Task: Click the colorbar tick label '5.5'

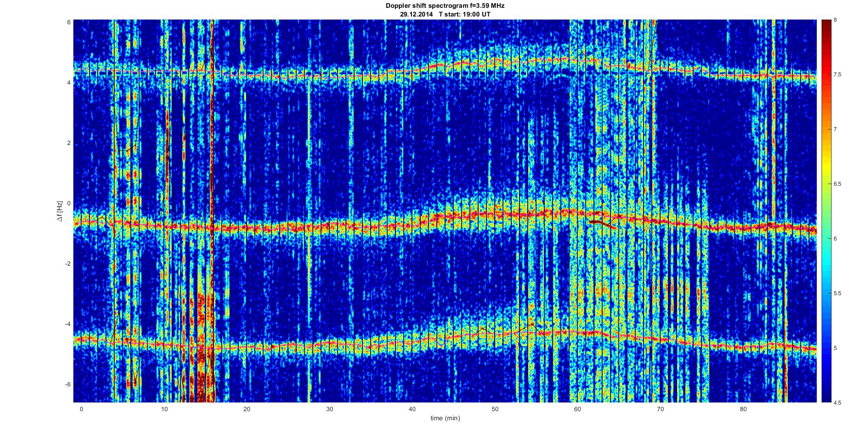Action: pyautogui.click(x=838, y=293)
